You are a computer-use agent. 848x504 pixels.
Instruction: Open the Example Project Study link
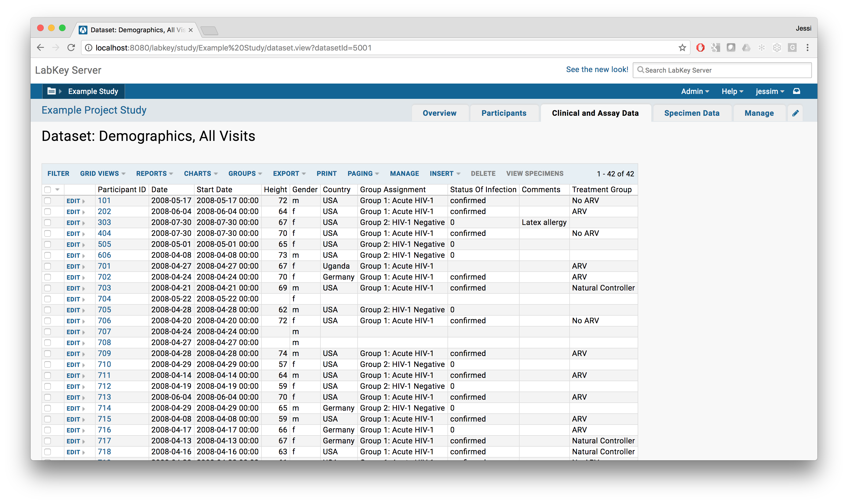[94, 110]
